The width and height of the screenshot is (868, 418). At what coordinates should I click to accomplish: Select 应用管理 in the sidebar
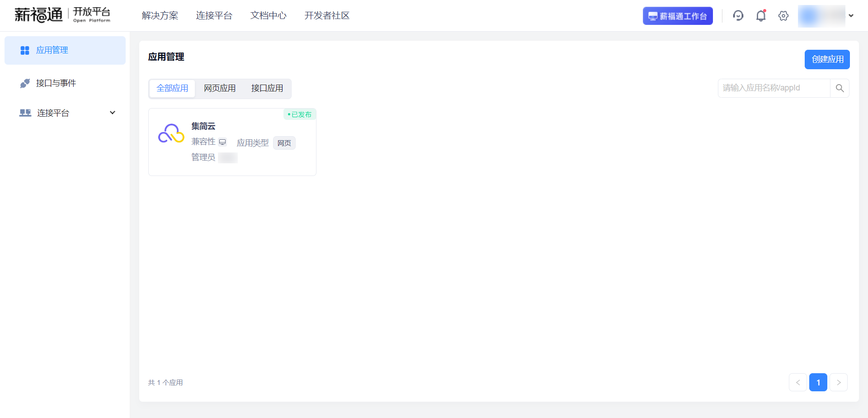tap(65, 50)
